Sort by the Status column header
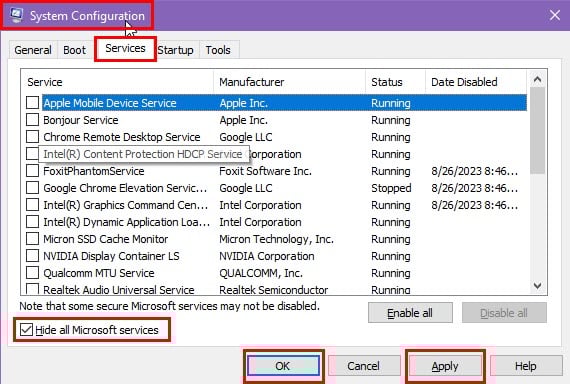 (396, 82)
